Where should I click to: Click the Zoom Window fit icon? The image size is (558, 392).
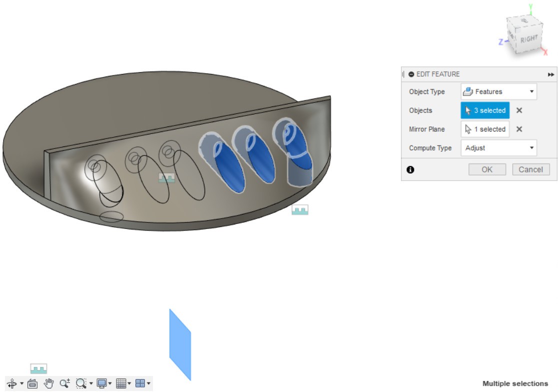(x=80, y=383)
